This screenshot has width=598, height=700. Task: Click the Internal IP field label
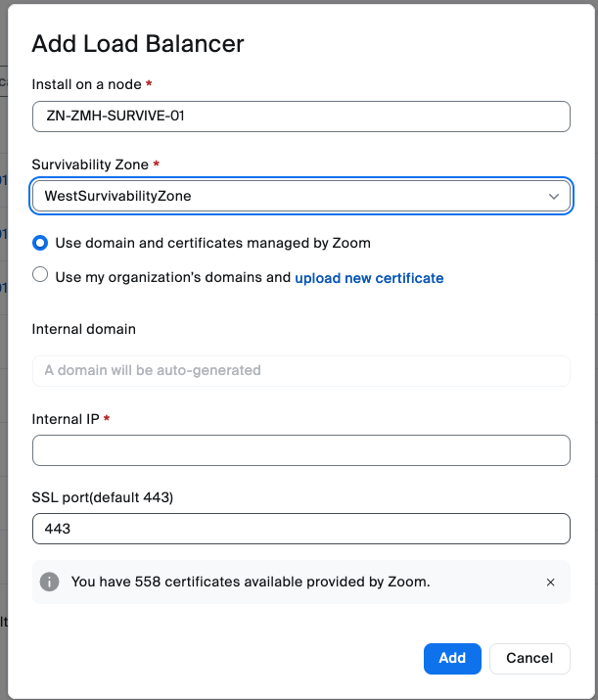coord(67,419)
